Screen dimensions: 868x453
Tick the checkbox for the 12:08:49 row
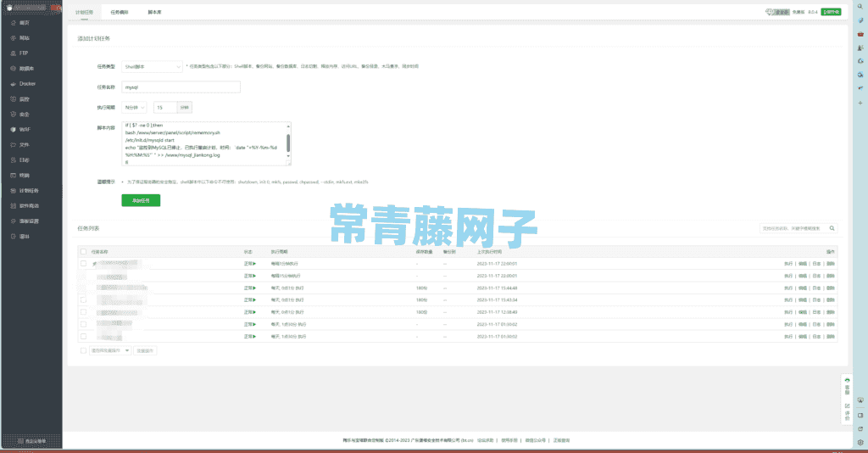coord(84,312)
